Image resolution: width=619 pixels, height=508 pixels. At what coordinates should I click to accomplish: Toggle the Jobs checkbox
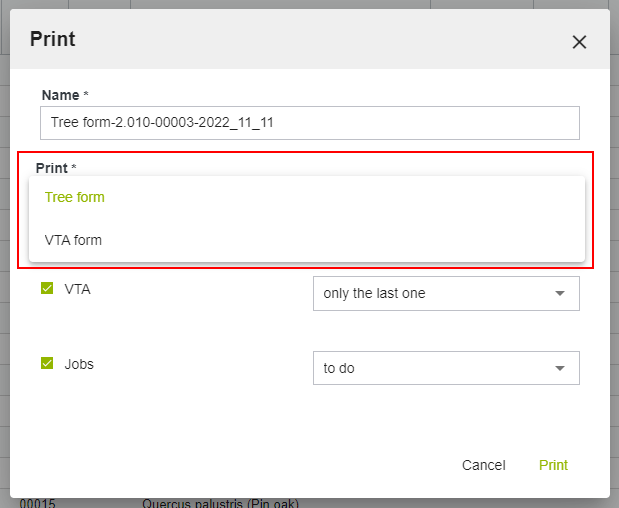click(47, 364)
